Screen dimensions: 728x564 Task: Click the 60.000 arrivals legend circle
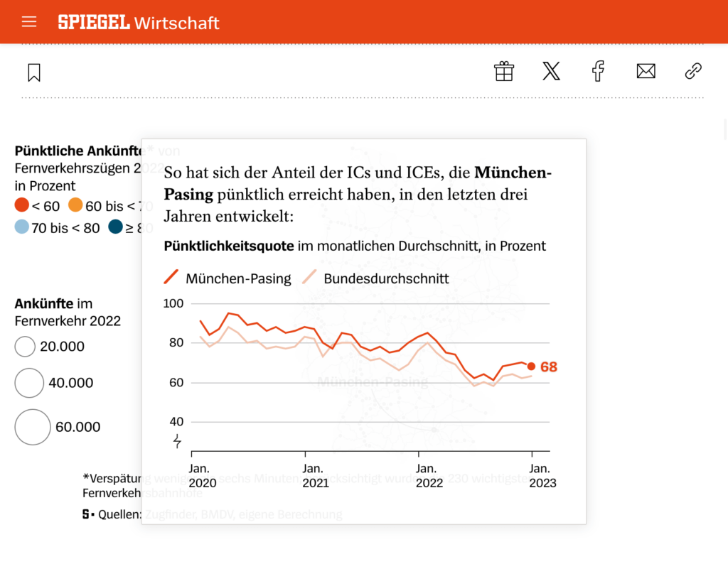[x=33, y=427]
